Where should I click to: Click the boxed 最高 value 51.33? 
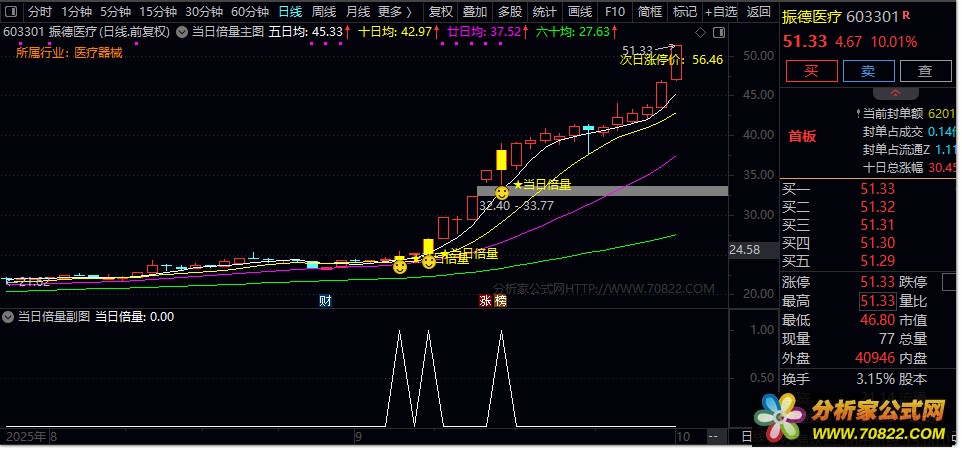[877, 301]
